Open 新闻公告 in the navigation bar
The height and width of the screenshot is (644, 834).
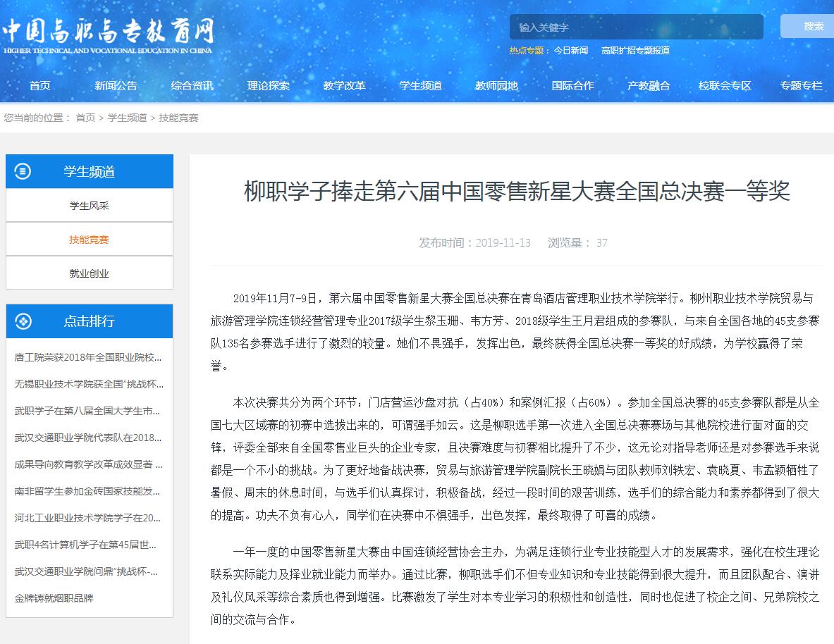116,86
